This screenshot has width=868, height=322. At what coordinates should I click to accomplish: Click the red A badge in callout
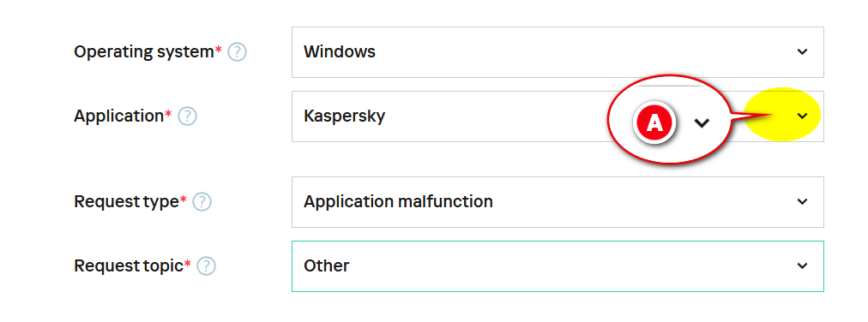[x=654, y=122]
